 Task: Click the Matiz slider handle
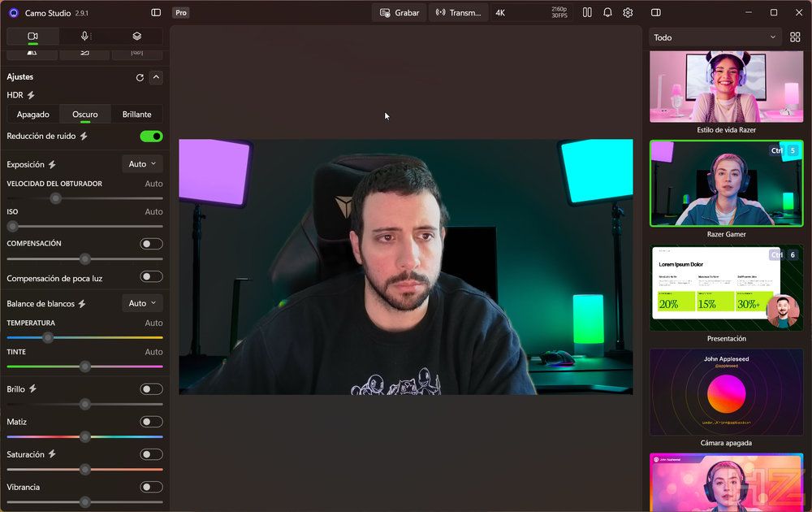pos(85,437)
